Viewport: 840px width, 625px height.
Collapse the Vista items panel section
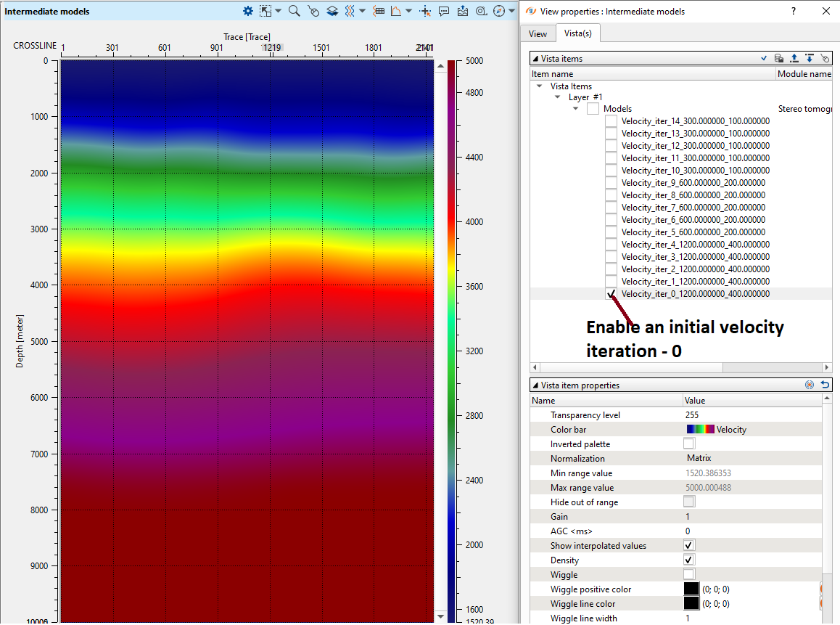click(535, 59)
